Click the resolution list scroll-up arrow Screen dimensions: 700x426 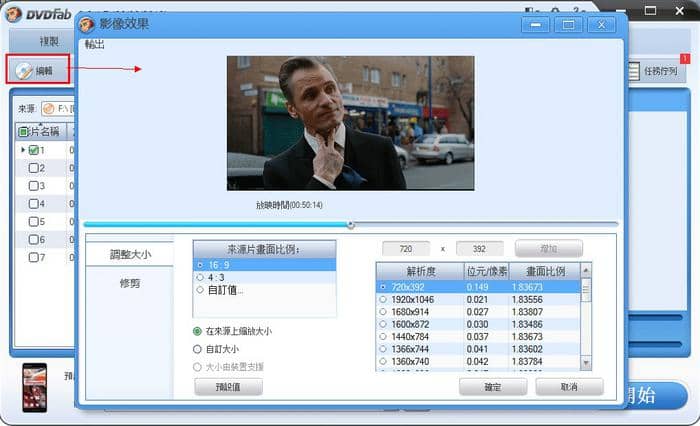pos(586,270)
